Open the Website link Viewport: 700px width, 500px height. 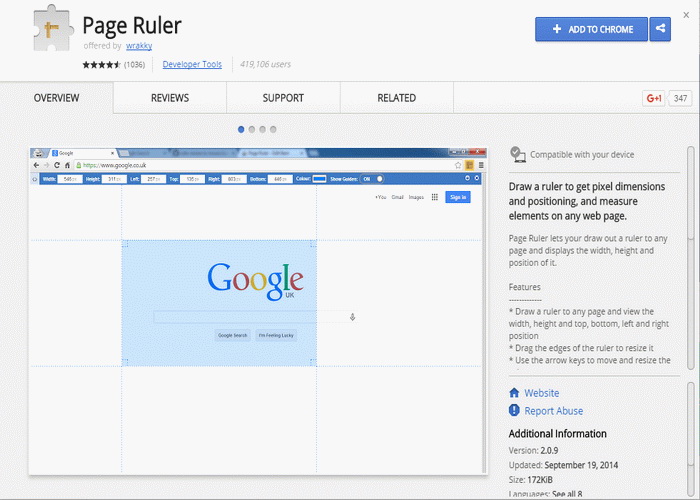coord(542,393)
